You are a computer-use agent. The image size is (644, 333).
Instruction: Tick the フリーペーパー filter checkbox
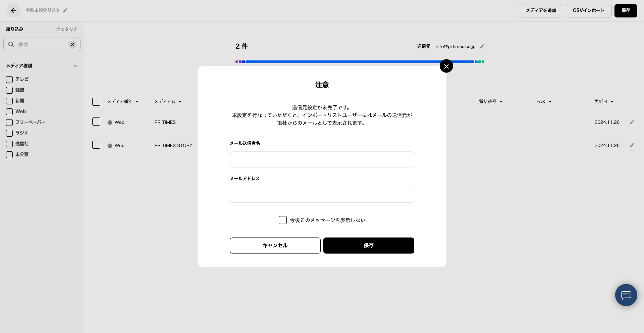[x=9, y=123]
